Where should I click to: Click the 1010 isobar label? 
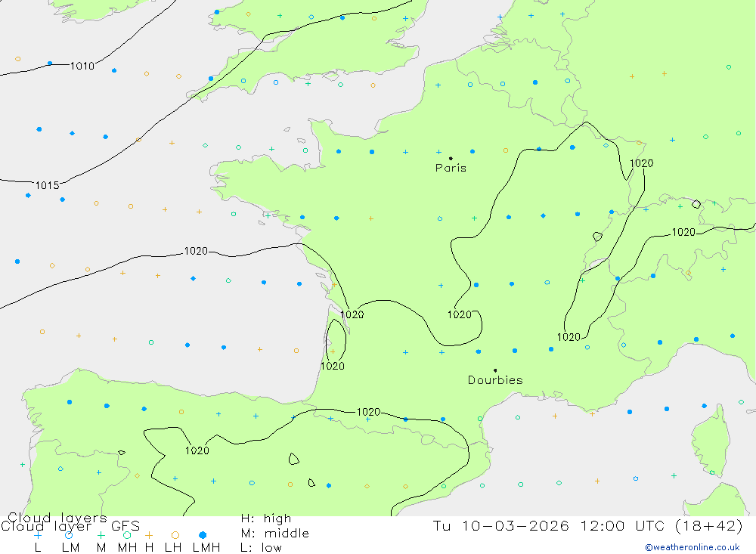pos(82,66)
